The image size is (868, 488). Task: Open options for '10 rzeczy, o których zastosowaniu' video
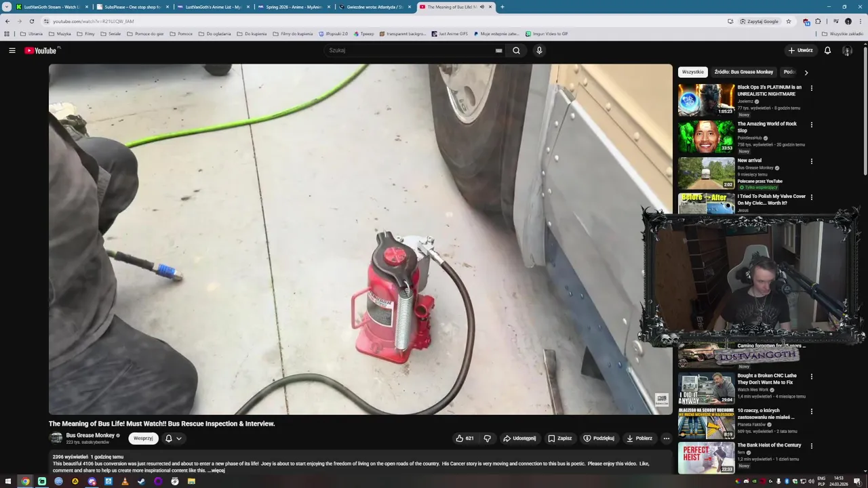click(811, 411)
